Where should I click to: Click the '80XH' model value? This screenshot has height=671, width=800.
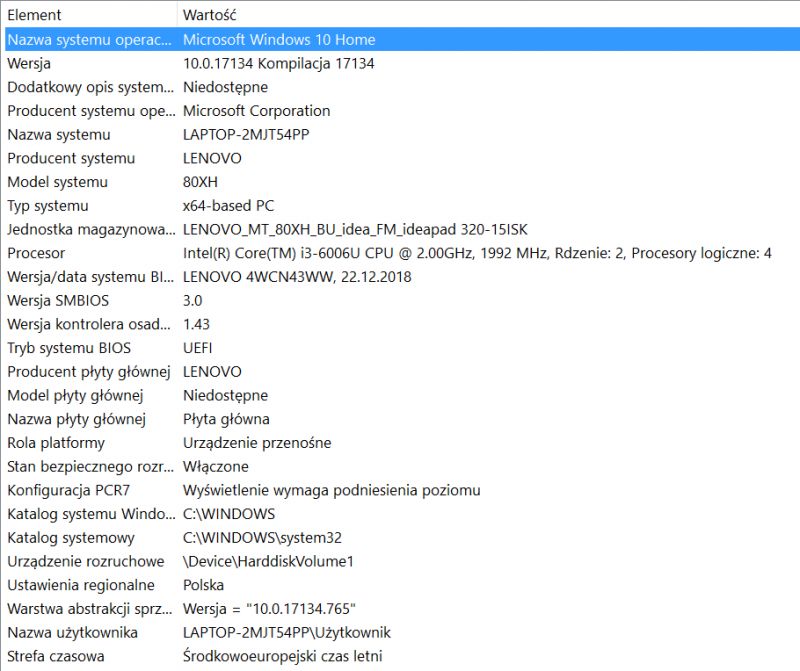(x=201, y=182)
